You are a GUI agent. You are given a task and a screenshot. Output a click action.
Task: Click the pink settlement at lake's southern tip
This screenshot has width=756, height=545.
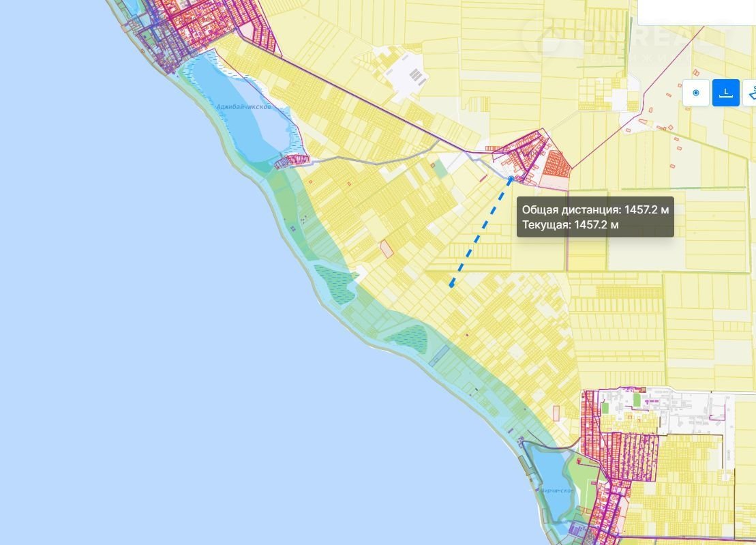click(x=292, y=160)
